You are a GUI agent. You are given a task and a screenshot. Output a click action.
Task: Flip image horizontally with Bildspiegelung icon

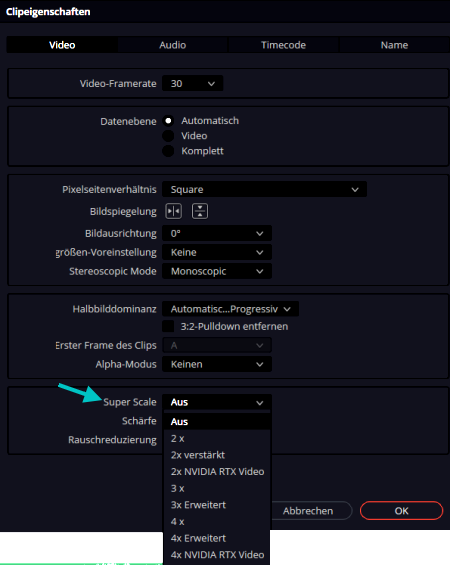pos(173,211)
